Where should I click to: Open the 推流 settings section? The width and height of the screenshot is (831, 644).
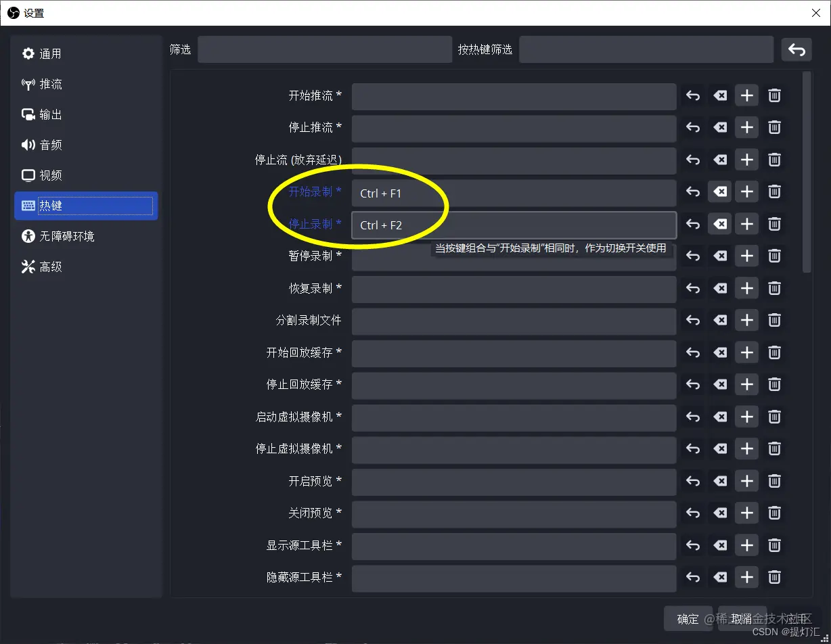coord(86,84)
